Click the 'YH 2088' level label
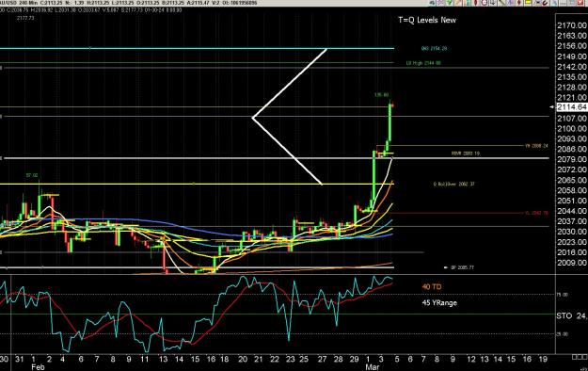Viewport: 588px width, 371px height. click(536, 146)
